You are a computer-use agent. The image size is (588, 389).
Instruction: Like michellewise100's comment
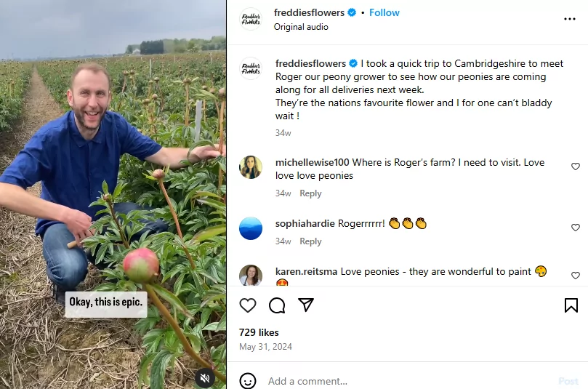576,167
